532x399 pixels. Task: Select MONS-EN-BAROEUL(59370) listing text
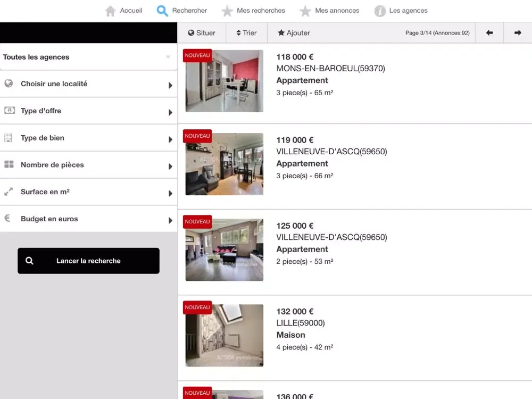330,69
